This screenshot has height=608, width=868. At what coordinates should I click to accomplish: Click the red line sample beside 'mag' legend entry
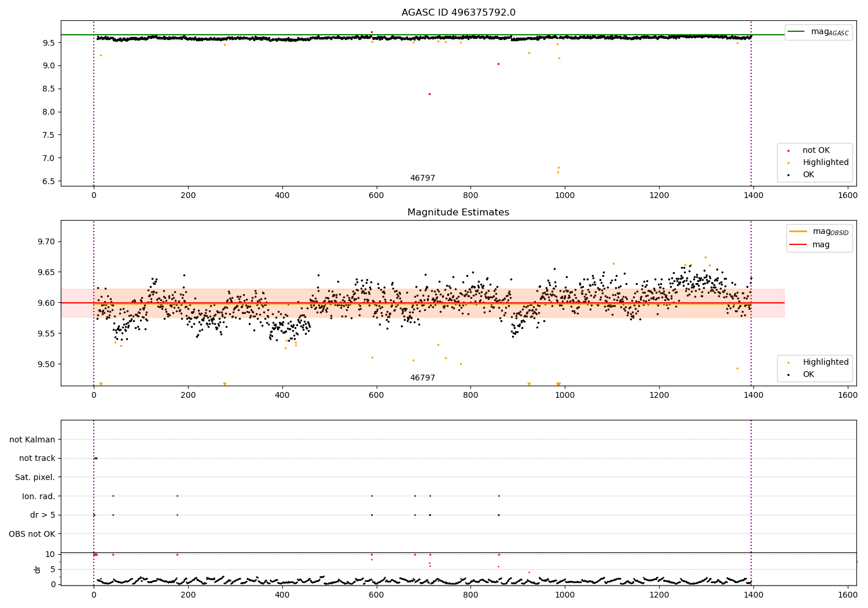(x=798, y=244)
